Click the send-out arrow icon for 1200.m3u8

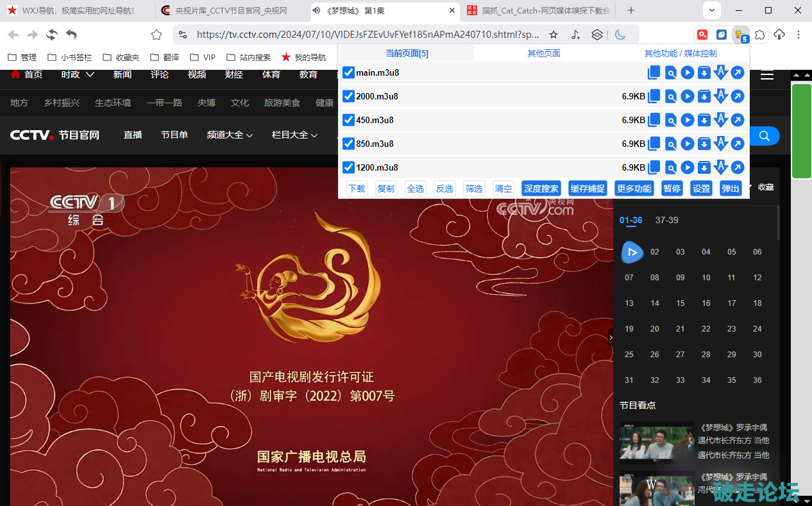738,168
